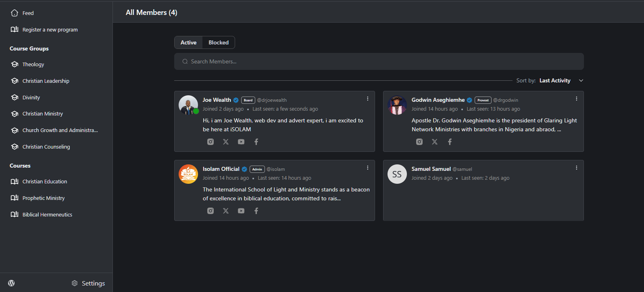This screenshot has height=292, width=644.
Task: Open Isolam Official's YouTube icon
Action: [241, 211]
